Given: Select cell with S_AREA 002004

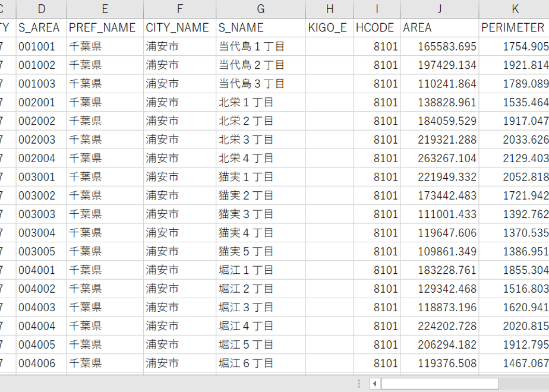Looking at the screenshot, I should [42, 158].
